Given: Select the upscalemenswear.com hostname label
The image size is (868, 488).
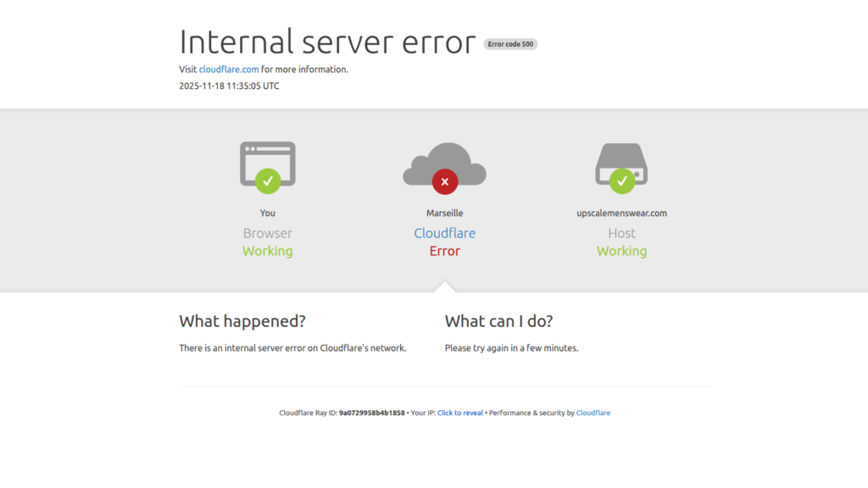Looking at the screenshot, I should (621, 213).
